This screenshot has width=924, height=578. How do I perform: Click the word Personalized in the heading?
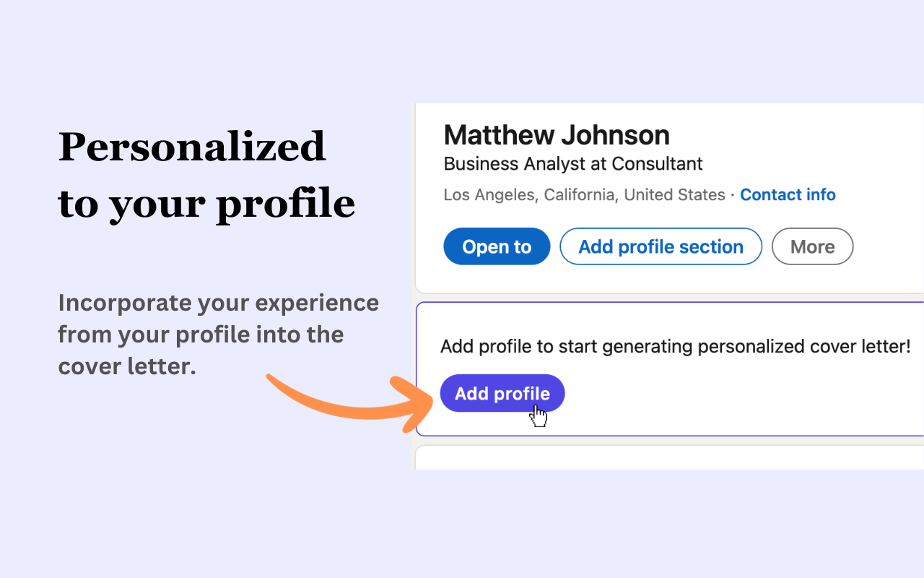tap(192, 147)
